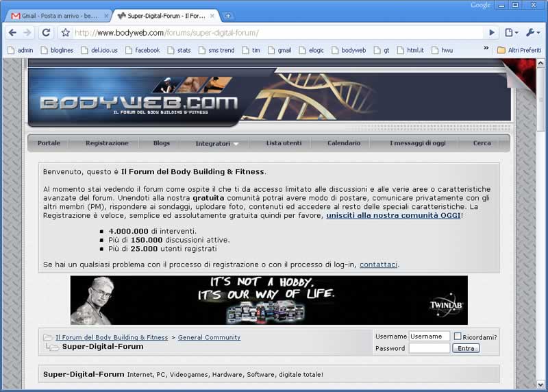This screenshot has width=548, height=392.
Task: Bookmark this page with the star icon
Action: (65, 32)
